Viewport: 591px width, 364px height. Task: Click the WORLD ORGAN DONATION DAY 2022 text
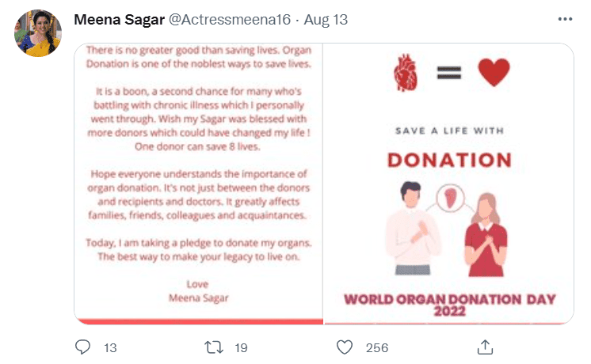tap(449, 305)
